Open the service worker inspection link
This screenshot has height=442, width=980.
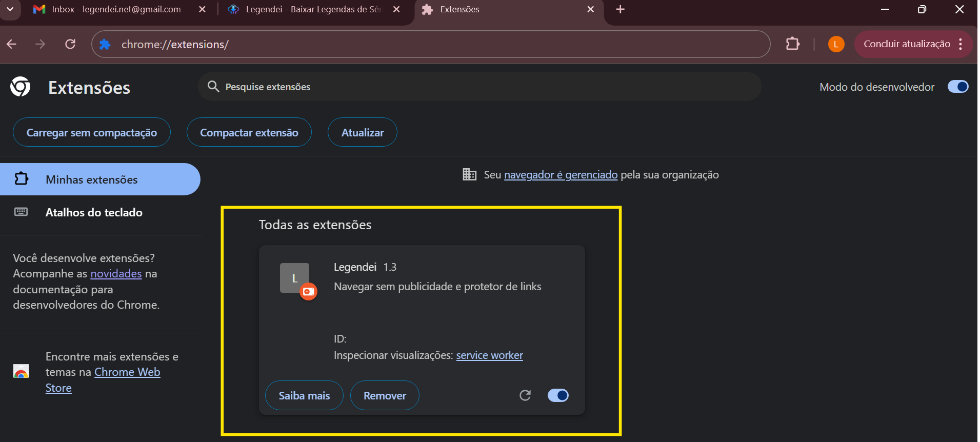(x=489, y=355)
